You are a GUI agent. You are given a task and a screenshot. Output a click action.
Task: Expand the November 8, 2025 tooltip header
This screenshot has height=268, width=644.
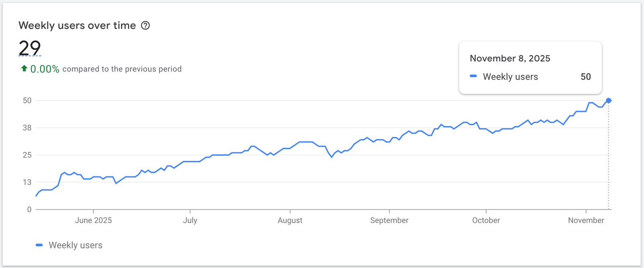pyautogui.click(x=510, y=58)
